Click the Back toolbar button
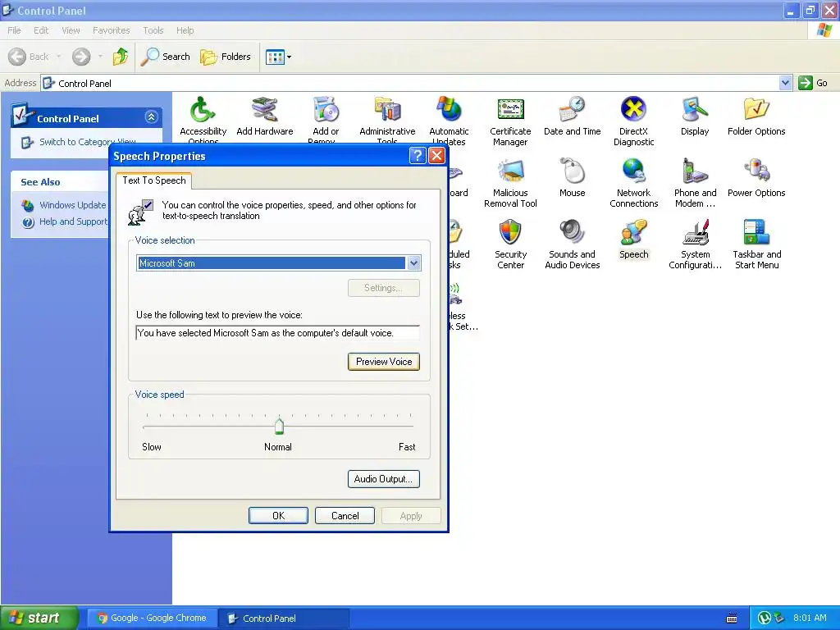 tap(29, 57)
